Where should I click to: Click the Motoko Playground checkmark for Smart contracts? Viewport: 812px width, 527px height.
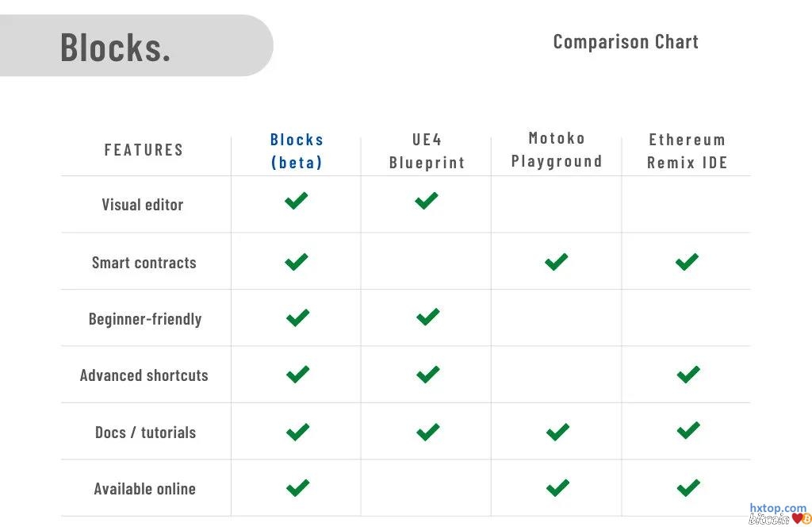(557, 261)
